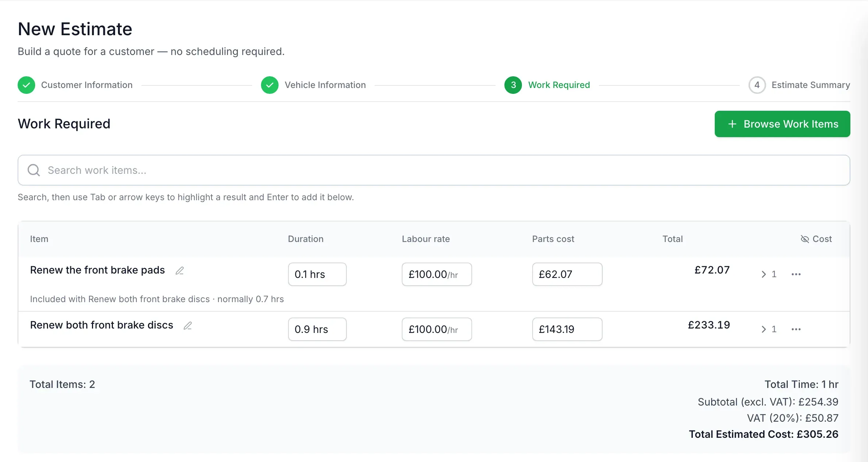Image resolution: width=868 pixels, height=462 pixels.
Task: Open more options for brake pads row
Action: [x=796, y=274]
